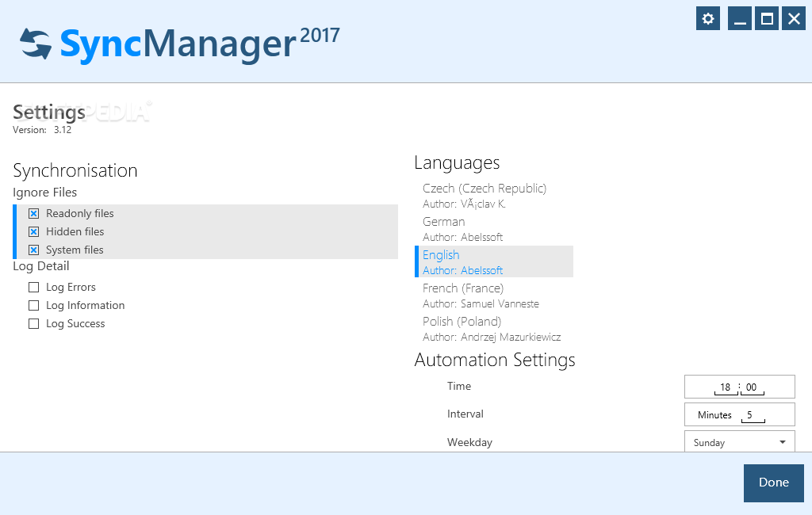This screenshot has height=515, width=812.
Task: Click the hour field showing 18
Action: coord(726,387)
